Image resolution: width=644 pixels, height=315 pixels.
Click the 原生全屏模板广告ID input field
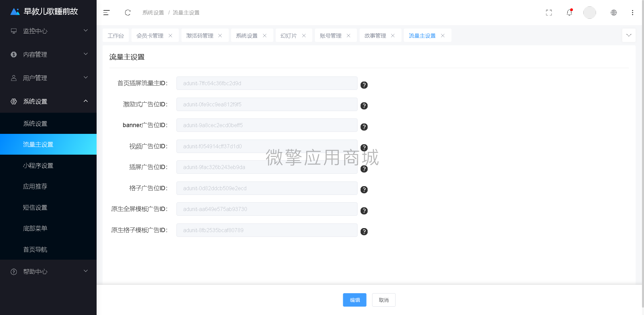pos(267,209)
